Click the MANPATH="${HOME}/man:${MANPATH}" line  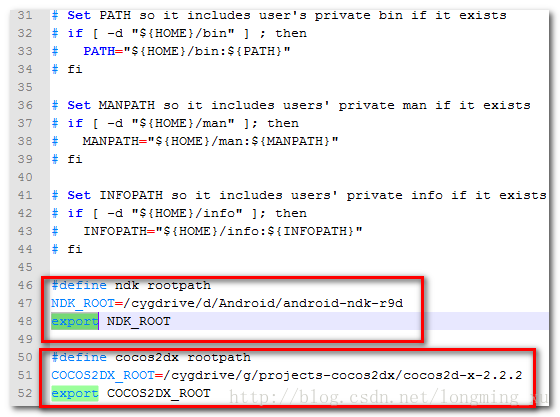(195, 141)
